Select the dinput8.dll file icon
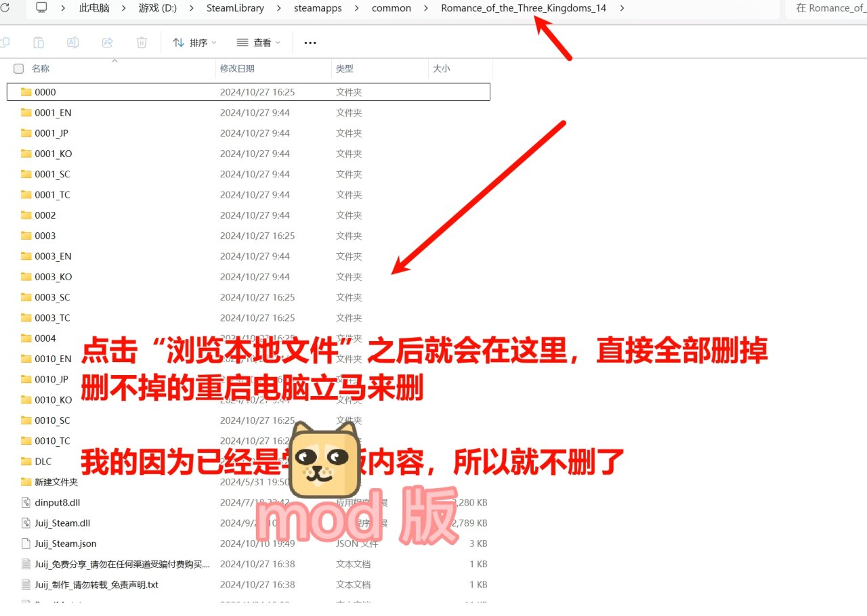Screen dimensions: 867x616 (26, 502)
